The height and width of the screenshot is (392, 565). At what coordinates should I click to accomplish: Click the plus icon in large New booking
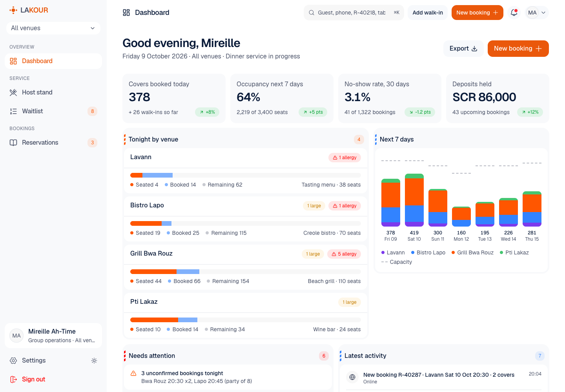539,49
